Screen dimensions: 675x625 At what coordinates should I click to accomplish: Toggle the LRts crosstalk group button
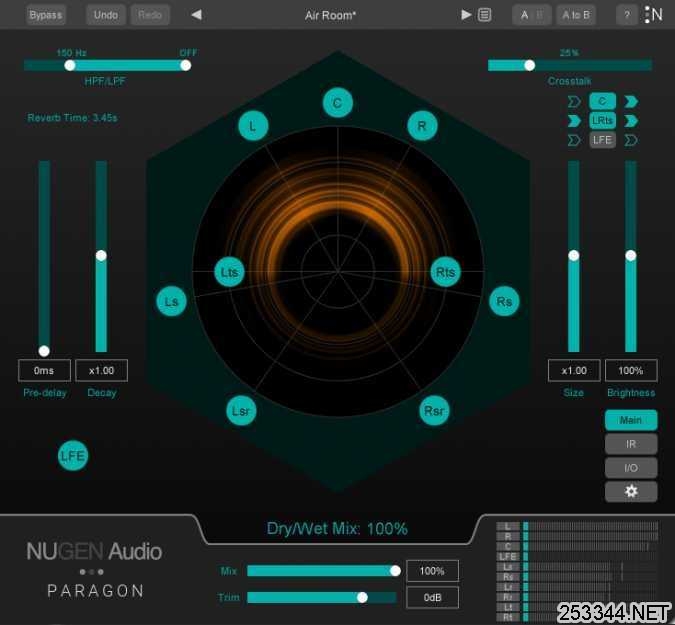(602, 121)
